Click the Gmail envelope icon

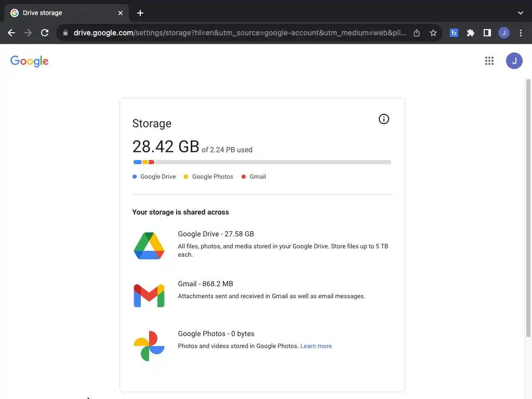click(x=149, y=296)
